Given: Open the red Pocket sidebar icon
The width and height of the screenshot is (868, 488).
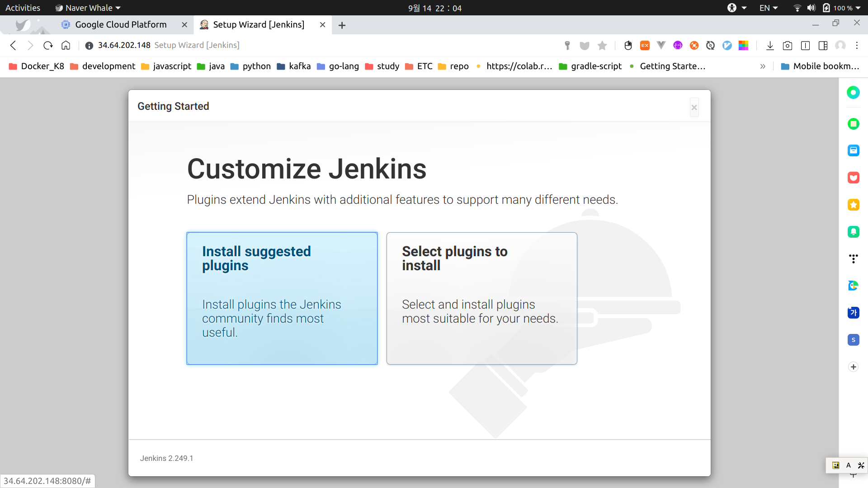Looking at the screenshot, I should 853,178.
